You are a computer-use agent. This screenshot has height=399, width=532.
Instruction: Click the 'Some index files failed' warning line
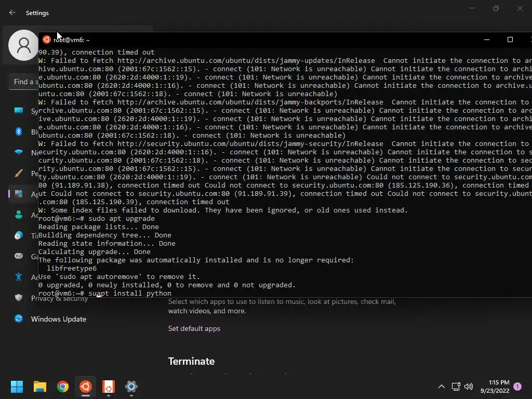[x=223, y=210]
